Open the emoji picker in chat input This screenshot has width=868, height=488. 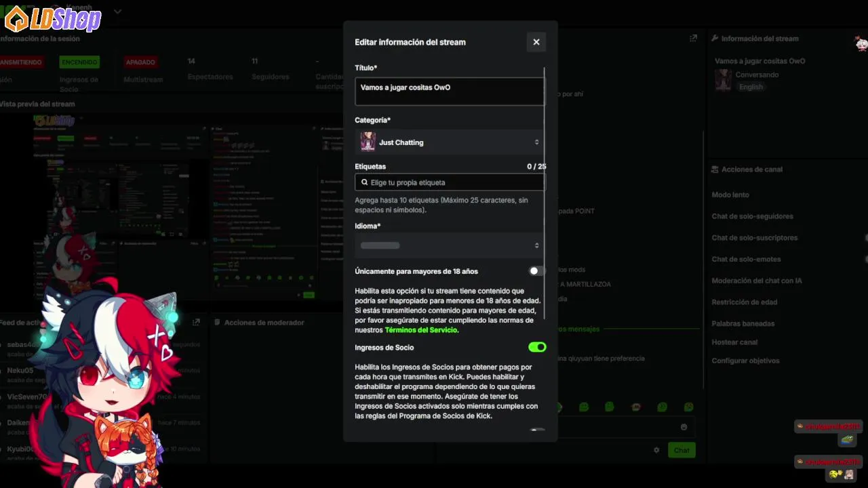tap(684, 427)
